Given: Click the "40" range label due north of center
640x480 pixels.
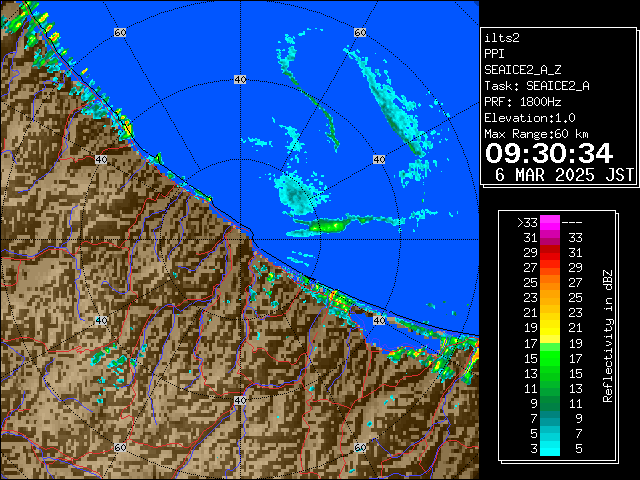Looking at the screenshot, I should click(x=240, y=80).
